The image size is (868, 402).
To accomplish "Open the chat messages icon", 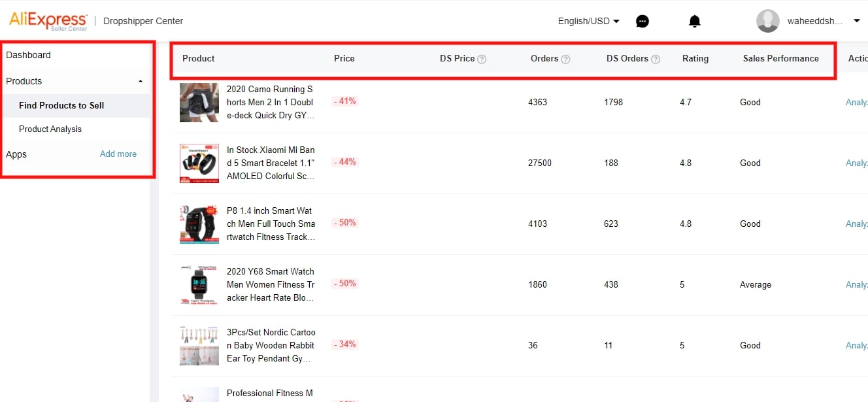I will (x=643, y=22).
